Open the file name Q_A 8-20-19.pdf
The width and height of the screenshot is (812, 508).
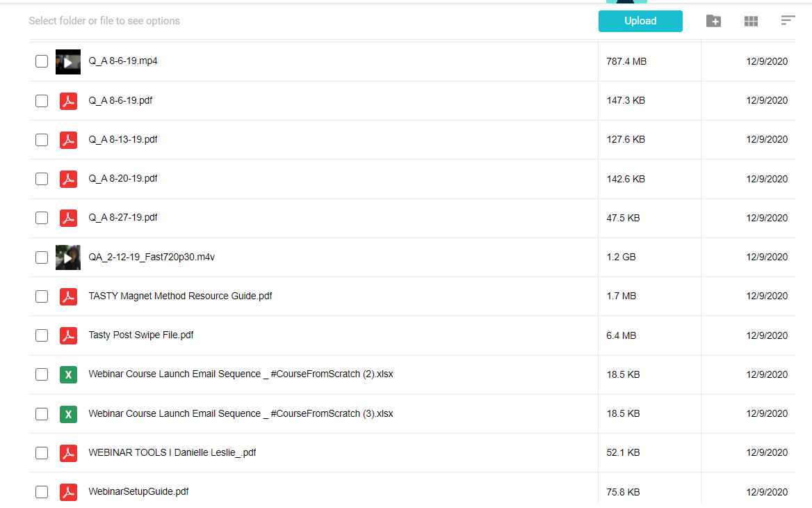coord(123,178)
